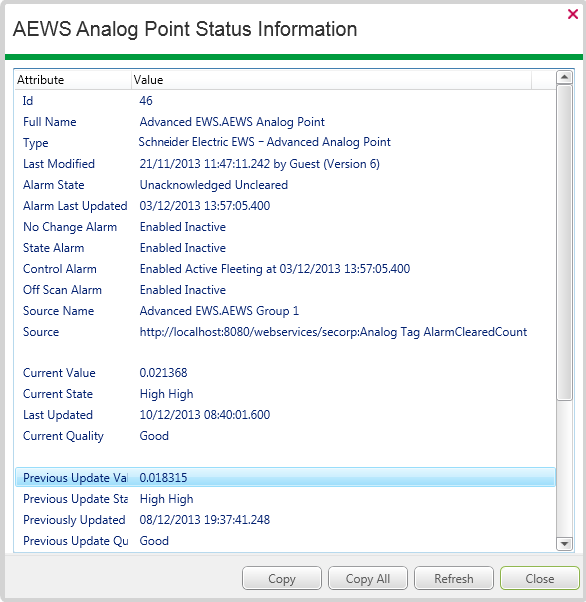
Task: Select the State Alarm row
Action: click(285, 248)
